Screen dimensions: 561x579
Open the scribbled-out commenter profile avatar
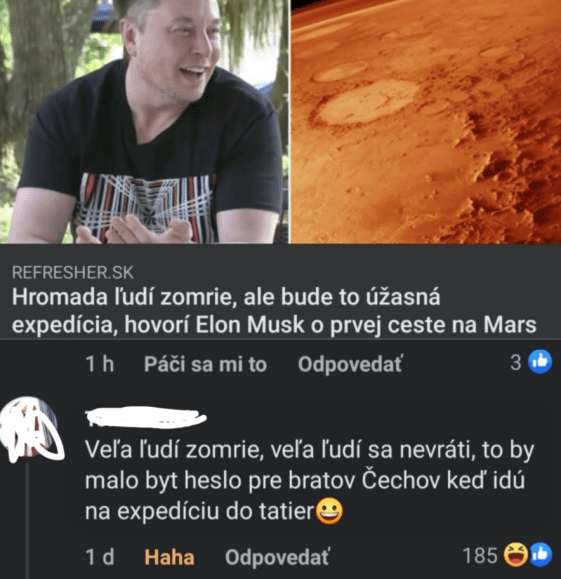[31, 430]
